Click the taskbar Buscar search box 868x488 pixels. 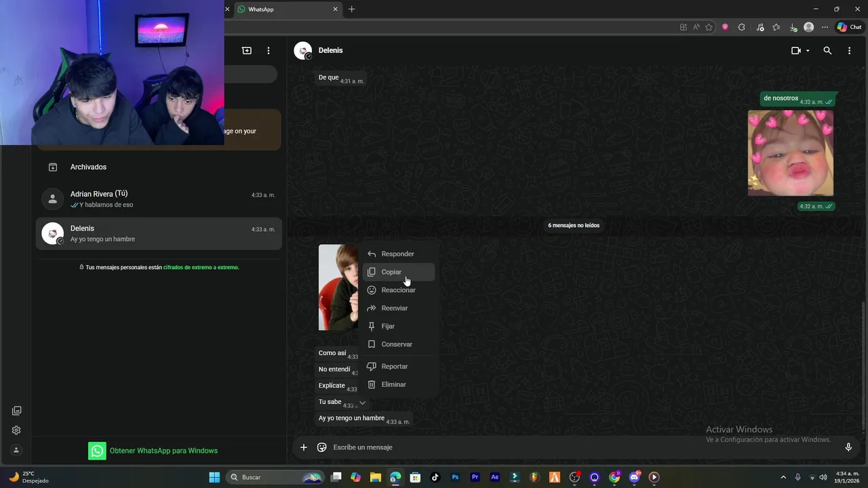(276, 477)
